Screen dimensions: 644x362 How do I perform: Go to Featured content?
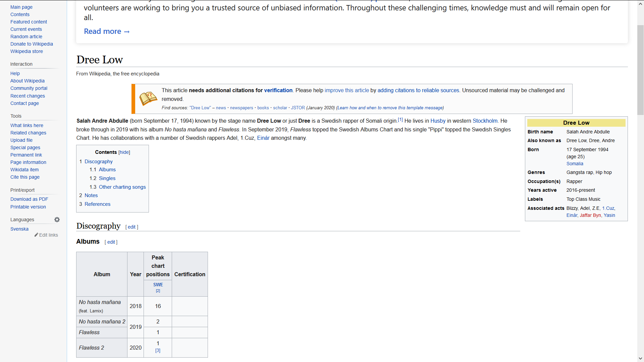point(29,22)
